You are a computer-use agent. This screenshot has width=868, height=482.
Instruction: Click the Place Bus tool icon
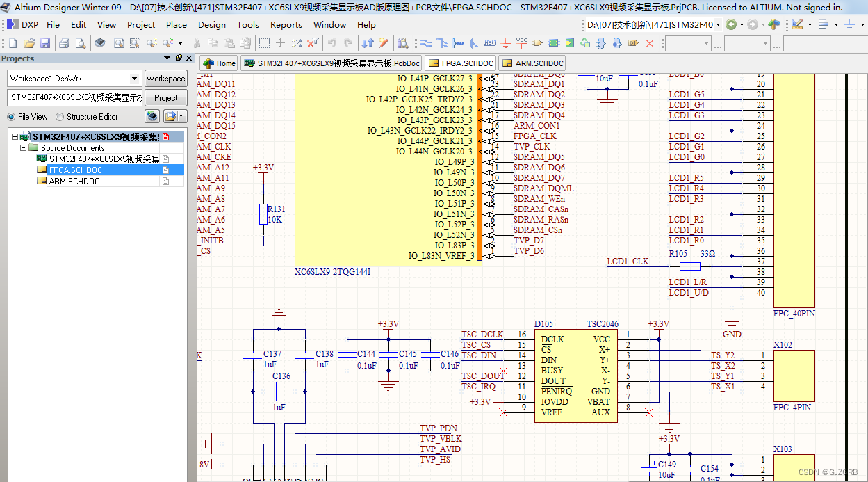[442, 43]
